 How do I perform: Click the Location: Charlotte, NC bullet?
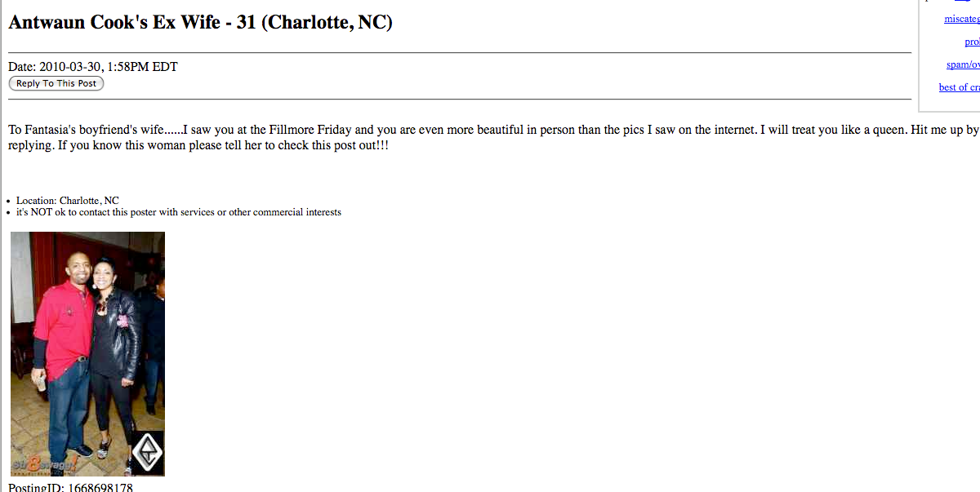(68, 201)
